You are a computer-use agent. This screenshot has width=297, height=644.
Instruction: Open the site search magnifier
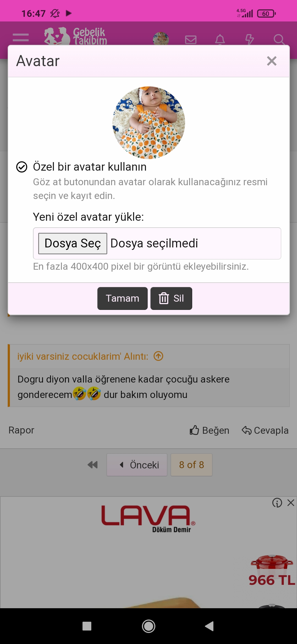pos(279,40)
